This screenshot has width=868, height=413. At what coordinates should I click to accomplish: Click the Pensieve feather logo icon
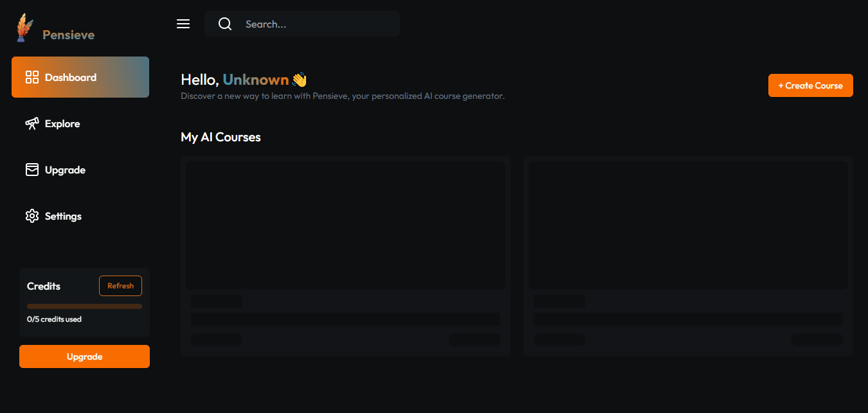click(x=25, y=28)
